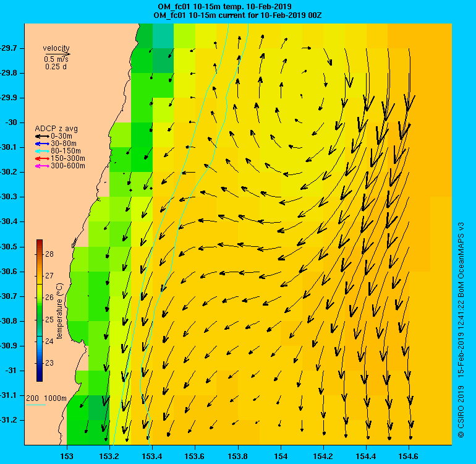Click the '28' colorbar tick label

[49, 254]
